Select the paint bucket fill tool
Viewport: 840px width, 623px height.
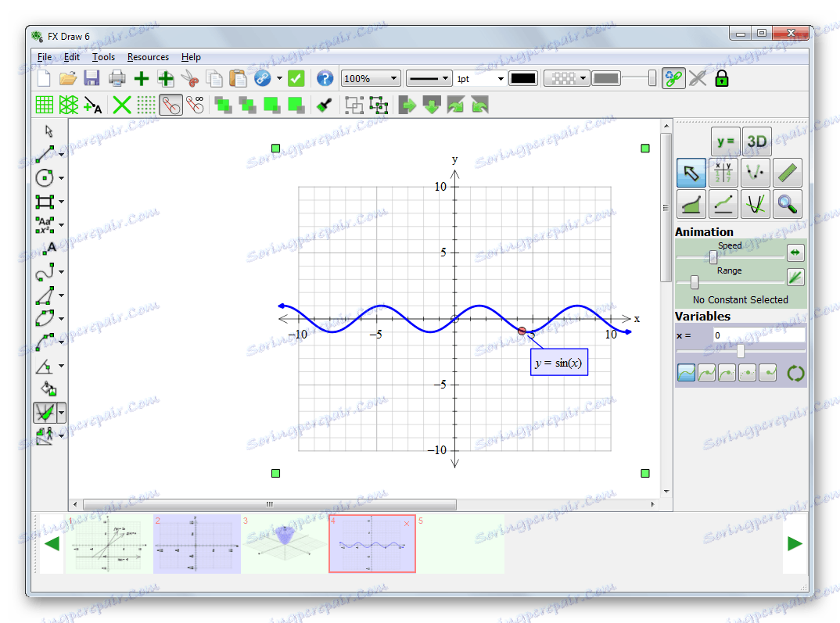tap(48, 388)
